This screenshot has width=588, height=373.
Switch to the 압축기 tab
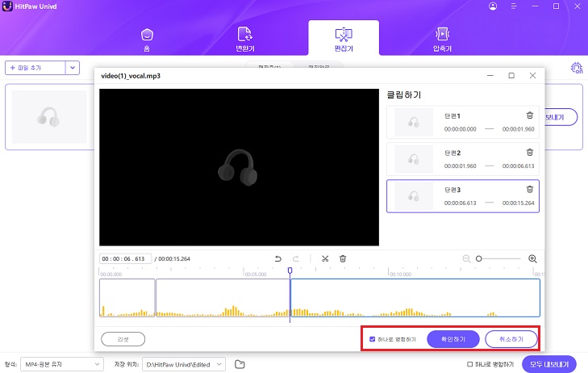point(441,38)
